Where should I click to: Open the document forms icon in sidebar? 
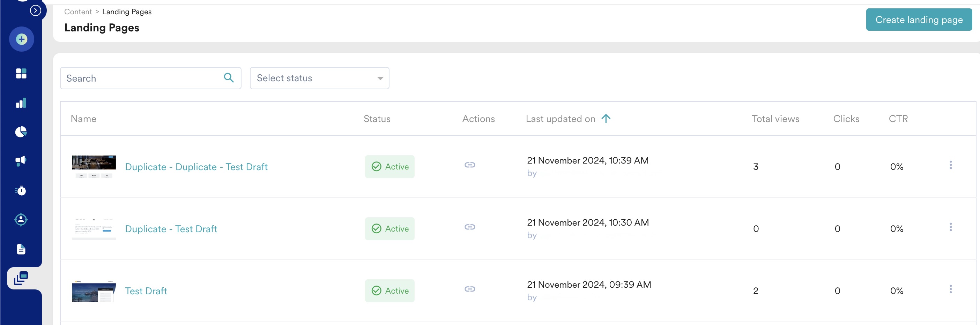pos(21,249)
